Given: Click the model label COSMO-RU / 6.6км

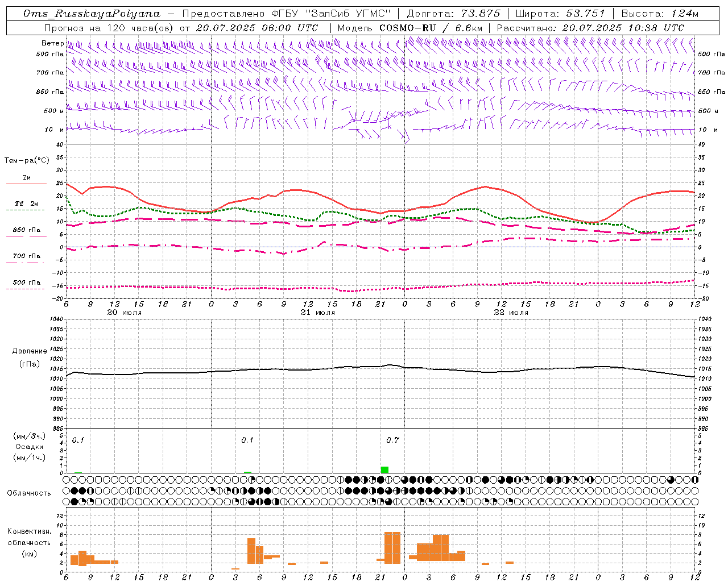Looking at the screenshot, I should tap(431, 28).
